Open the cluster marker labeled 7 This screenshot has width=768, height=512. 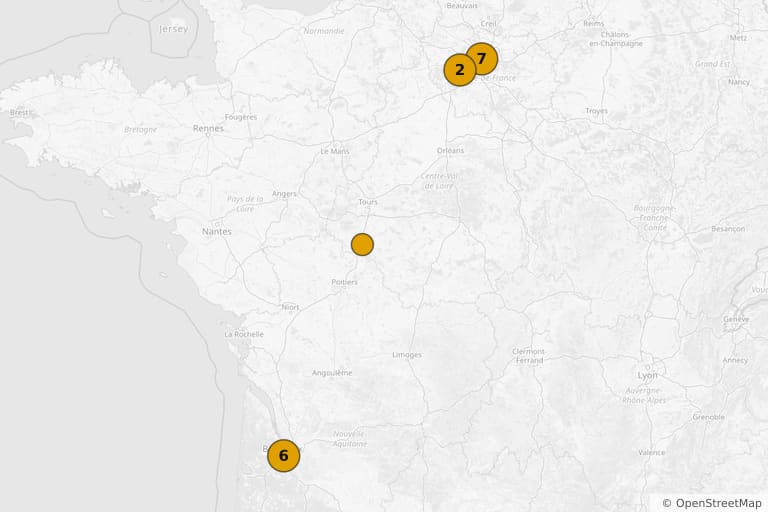(483, 58)
